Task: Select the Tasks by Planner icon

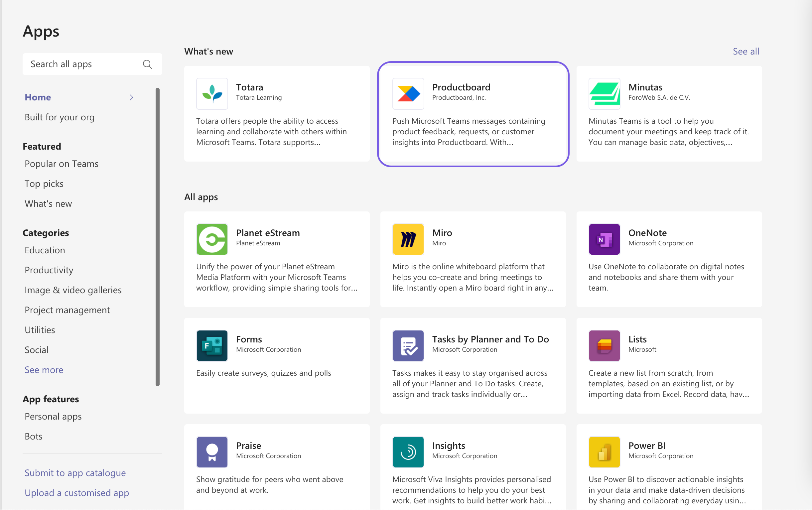Action: 408,345
